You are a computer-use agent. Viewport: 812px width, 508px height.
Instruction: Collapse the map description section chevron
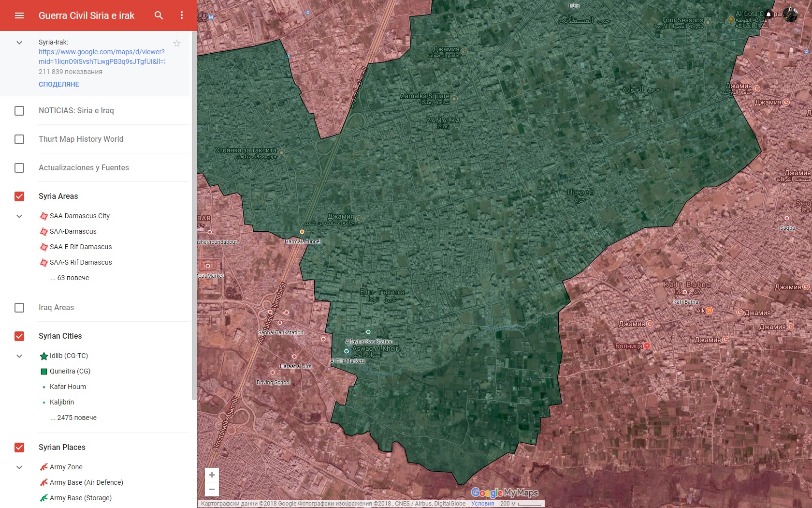(19, 43)
